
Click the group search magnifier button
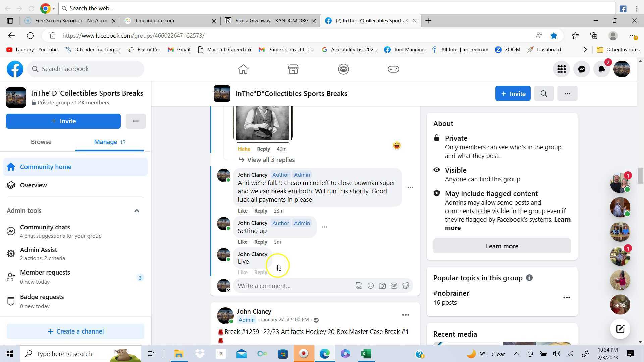[x=544, y=94]
